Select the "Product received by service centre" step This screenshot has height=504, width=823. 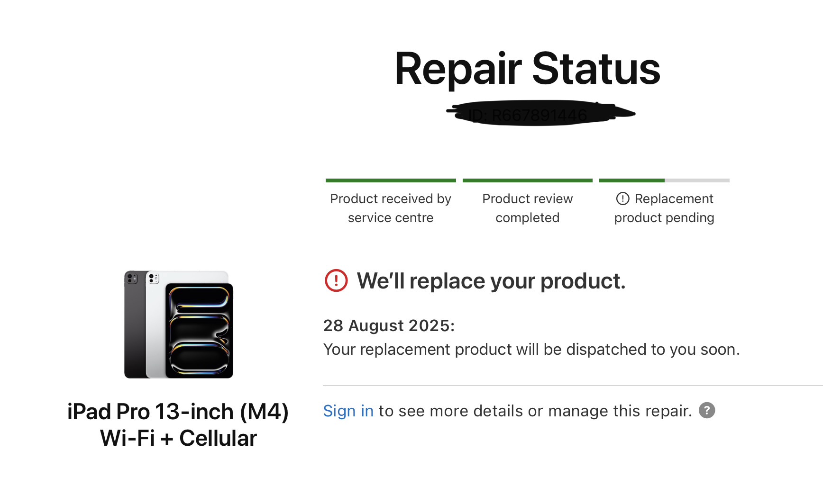point(391,208)
